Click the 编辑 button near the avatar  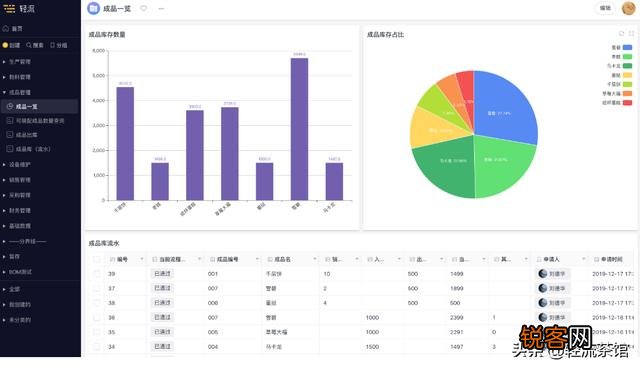click(x=605, y=8)
